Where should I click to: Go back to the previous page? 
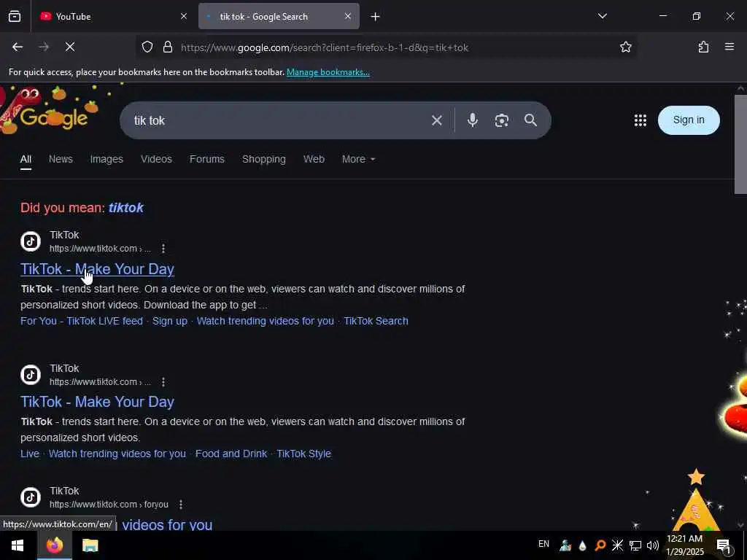pyautogui.click(x=18, y=47)
